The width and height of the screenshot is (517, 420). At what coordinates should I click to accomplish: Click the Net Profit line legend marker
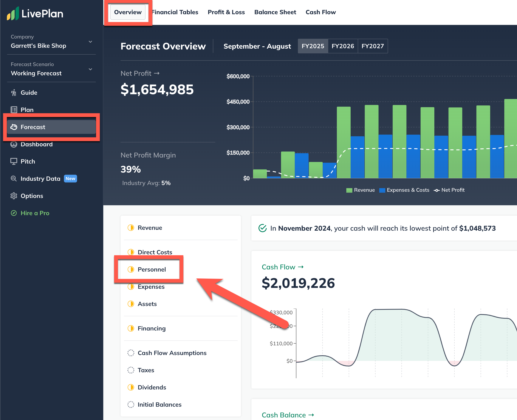click(437, 190)
